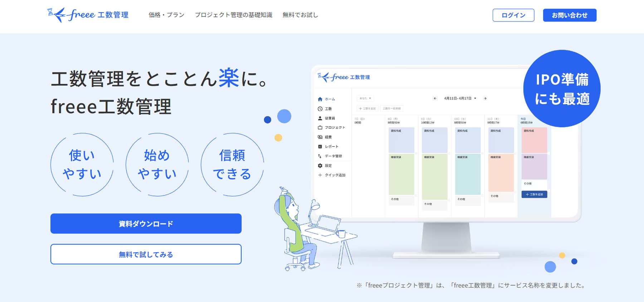Open the 価格・プラン menu item
The height and width of the screenshot is (302, 644).
pos(166,15)
